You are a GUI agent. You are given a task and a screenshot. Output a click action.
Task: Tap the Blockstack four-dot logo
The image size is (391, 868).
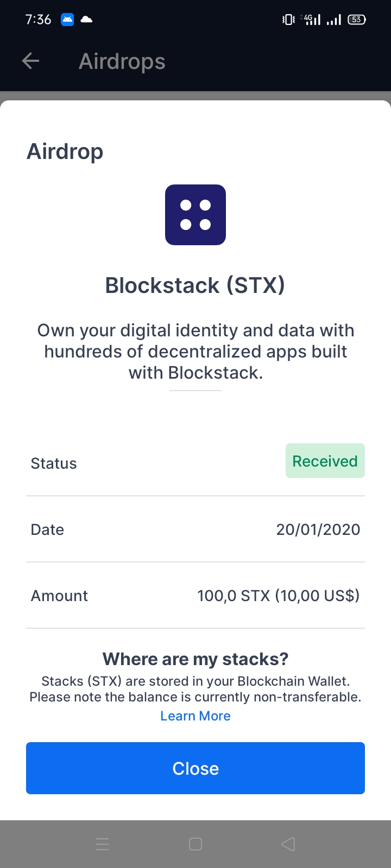point(195,215)
